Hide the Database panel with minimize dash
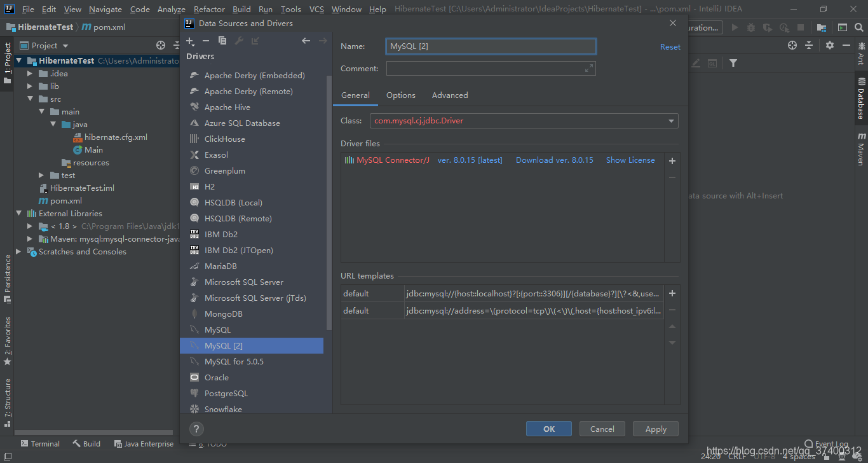 coord(846,45)
